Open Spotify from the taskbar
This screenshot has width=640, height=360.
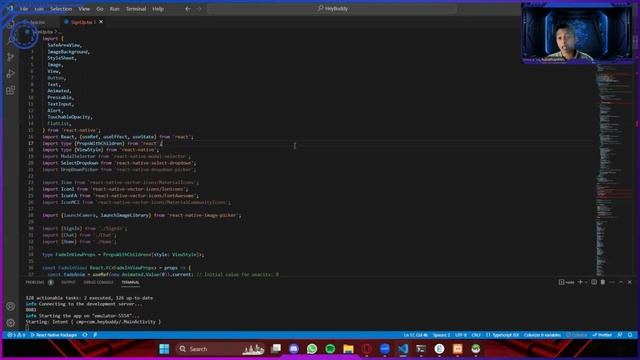[330, 349]
